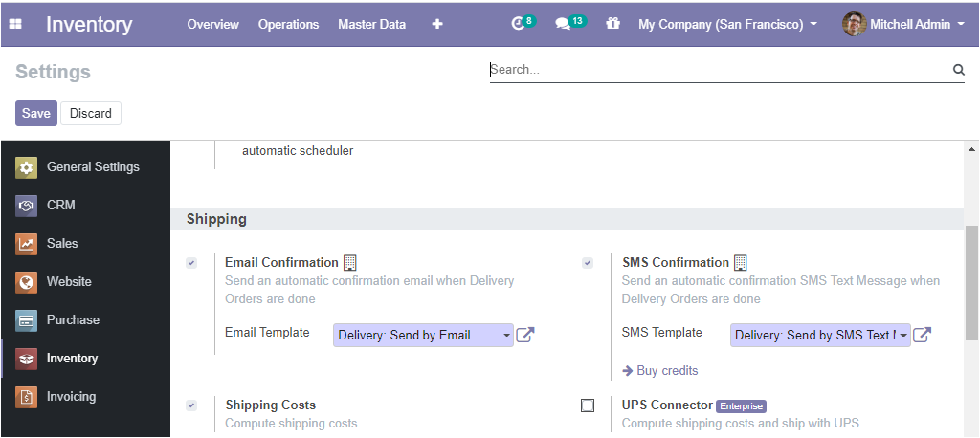980x438 pixels.
Task: Click the Shipping Costs title
Action: point(271,405)
